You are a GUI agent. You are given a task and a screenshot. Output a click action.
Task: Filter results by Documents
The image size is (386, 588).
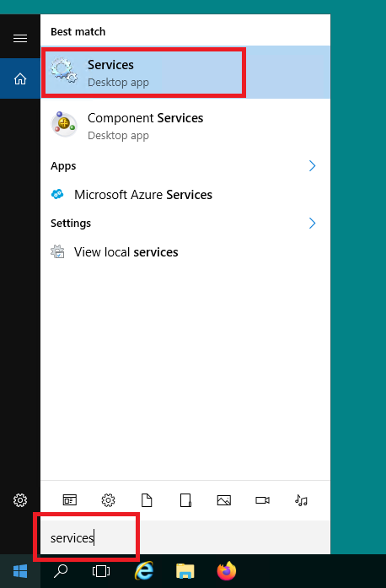[x=147, y=500]
